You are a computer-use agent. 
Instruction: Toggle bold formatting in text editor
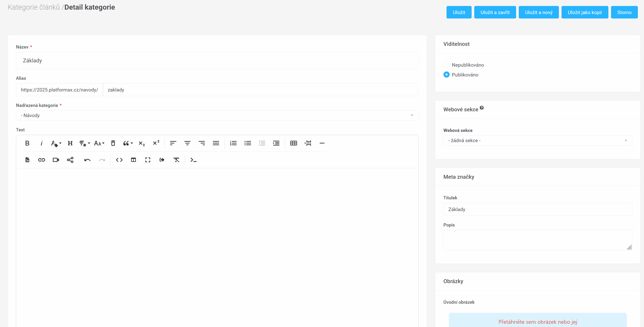point(27,143)
